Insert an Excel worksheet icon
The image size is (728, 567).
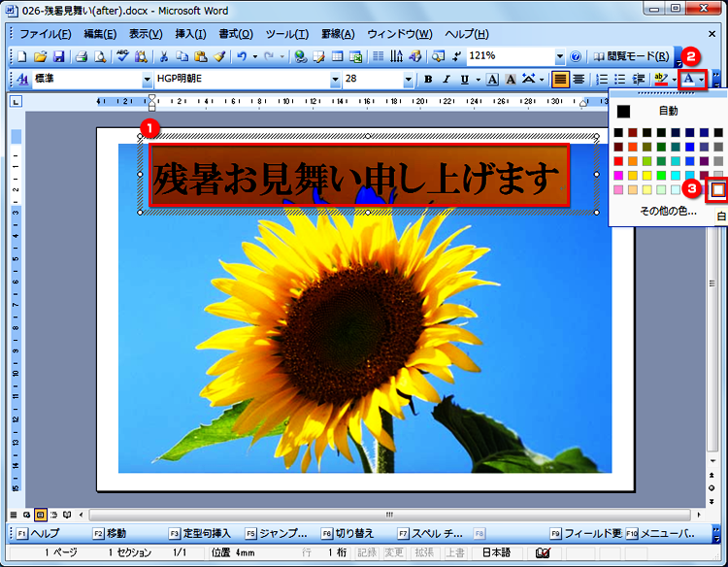(x=355, y=56)
